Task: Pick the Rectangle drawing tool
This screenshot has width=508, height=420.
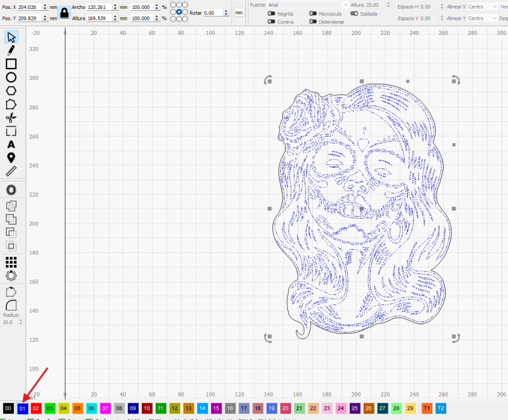Action: tap(11, 64)
